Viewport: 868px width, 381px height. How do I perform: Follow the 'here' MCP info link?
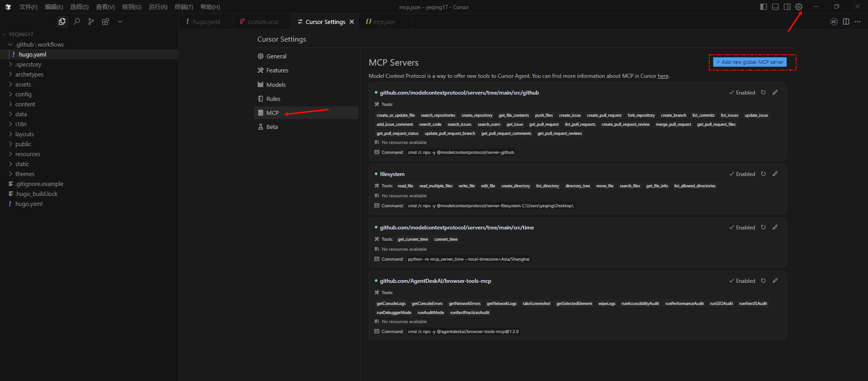click(663, 76)
